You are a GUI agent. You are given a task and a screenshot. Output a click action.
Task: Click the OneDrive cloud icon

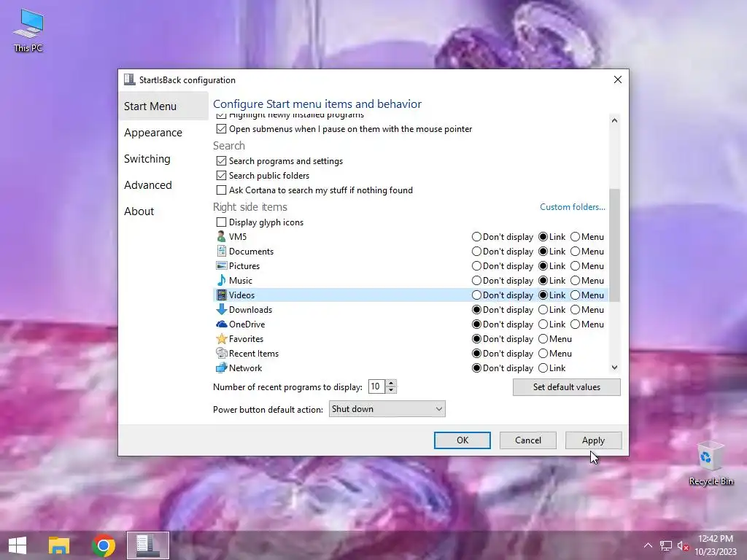pyautogui.click(x=221, y=324)
